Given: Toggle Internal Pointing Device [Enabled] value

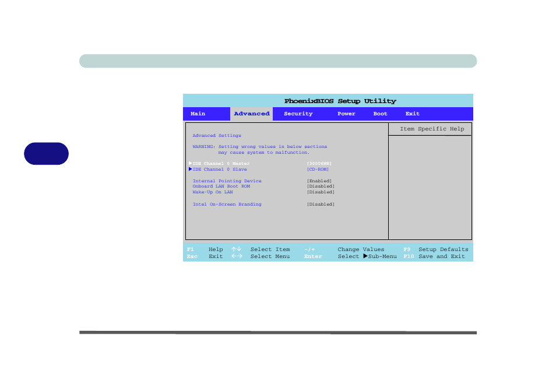Looking at the screenshot, I should [x=319, y=181].
